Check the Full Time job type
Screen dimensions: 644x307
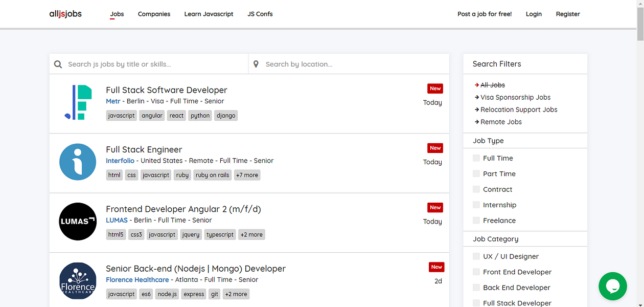(x=476, y=158)
